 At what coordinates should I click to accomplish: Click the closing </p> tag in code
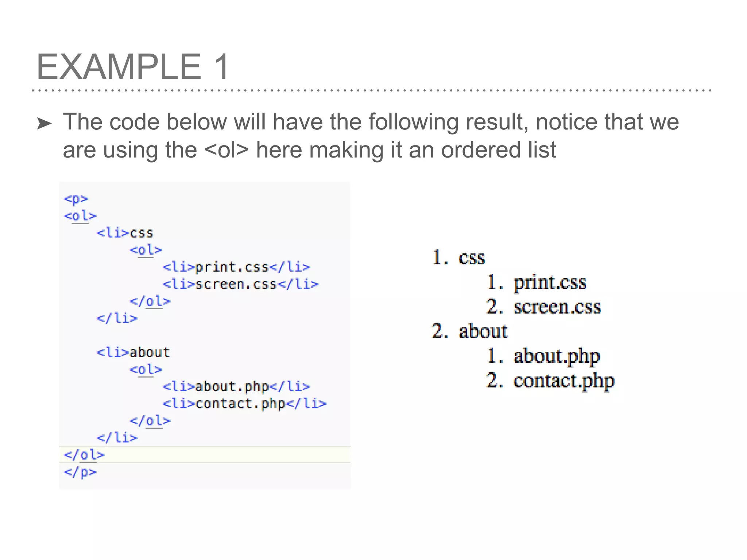coord(80,472)
